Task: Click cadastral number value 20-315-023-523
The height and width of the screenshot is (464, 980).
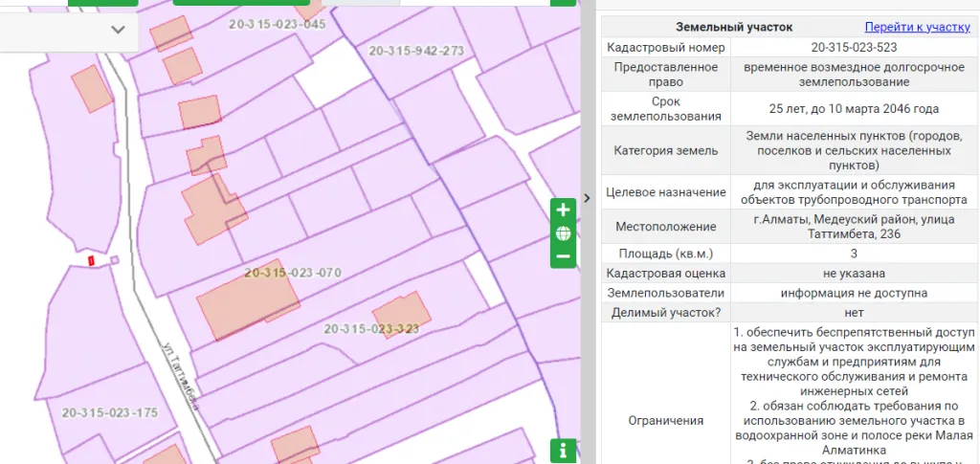Action: [853, 47]
